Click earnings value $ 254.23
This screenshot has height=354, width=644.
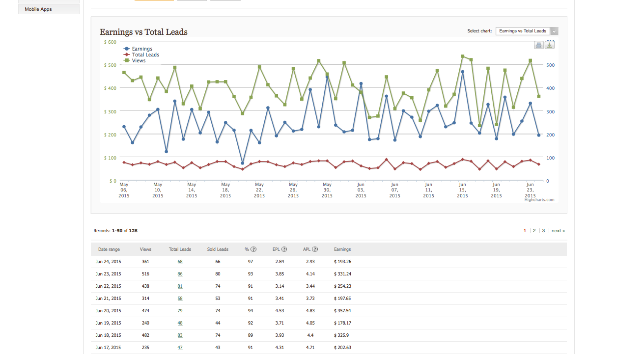[x=342, y=286]
